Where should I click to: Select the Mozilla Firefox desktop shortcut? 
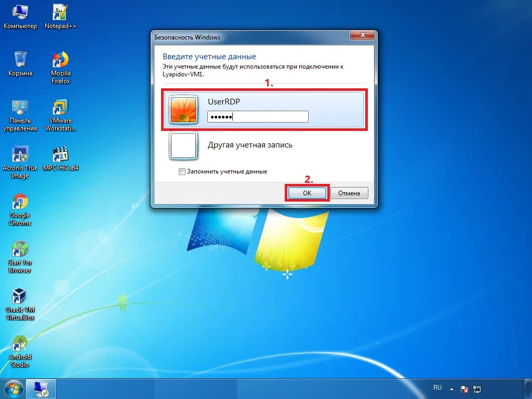click(x=60, y=68)
